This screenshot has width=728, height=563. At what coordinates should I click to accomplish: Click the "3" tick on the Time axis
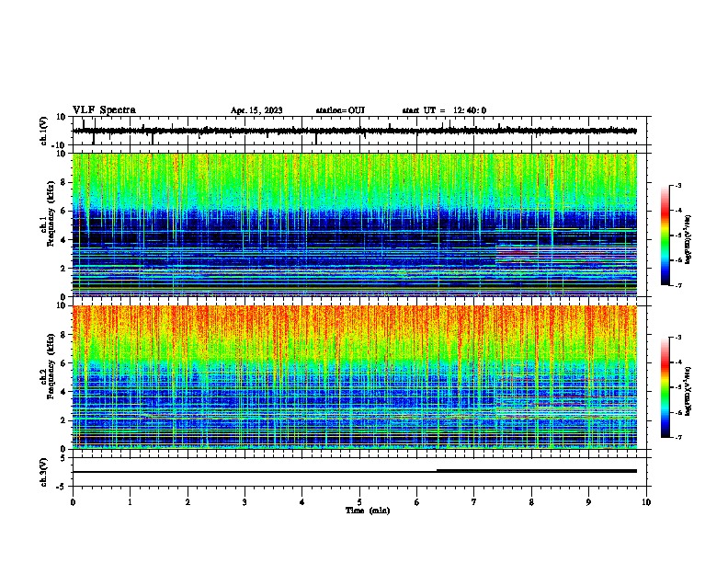coord(245,502)
